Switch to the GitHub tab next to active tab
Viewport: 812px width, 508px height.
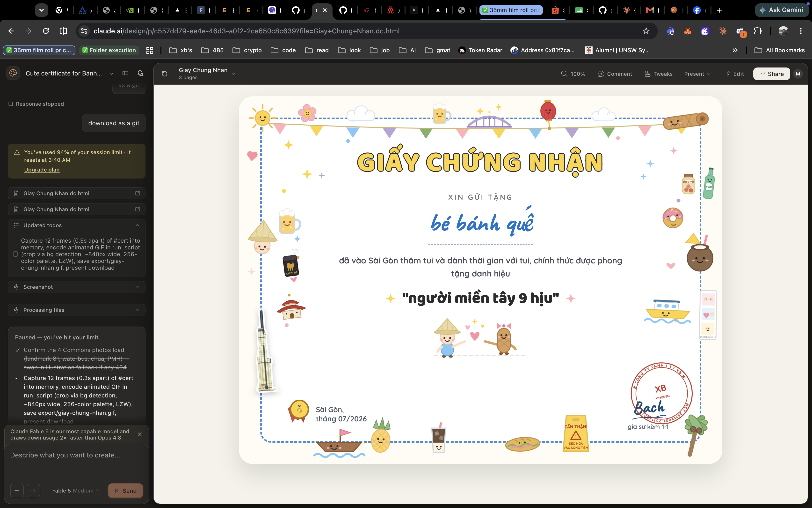pyautogui.click(x=343, y=10)
